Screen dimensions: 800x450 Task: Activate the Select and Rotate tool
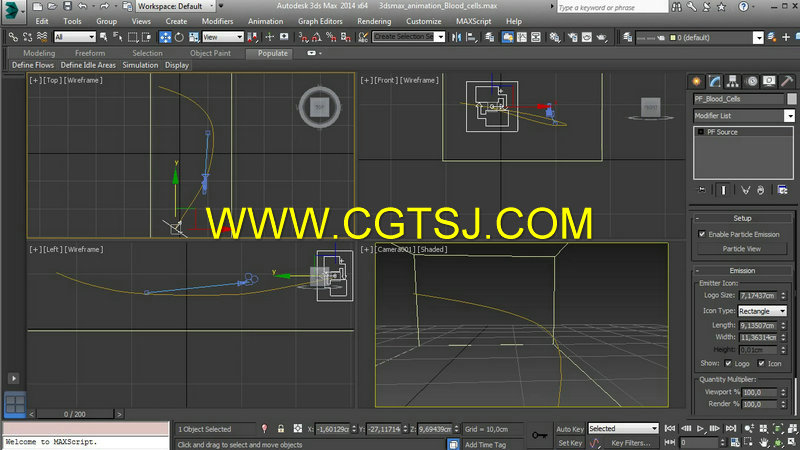click(179, 37)
